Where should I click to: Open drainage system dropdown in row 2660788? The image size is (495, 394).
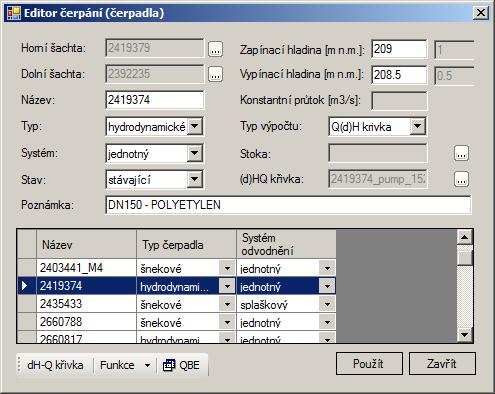327,322
